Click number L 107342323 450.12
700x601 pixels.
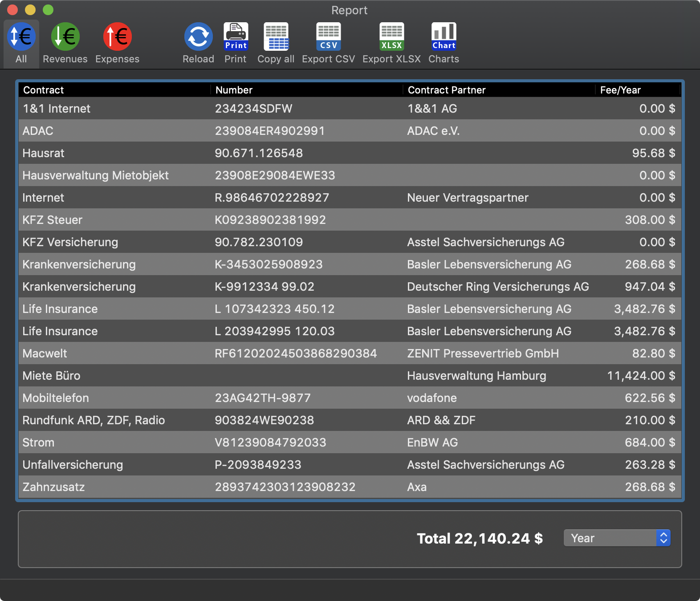[274, 309]
